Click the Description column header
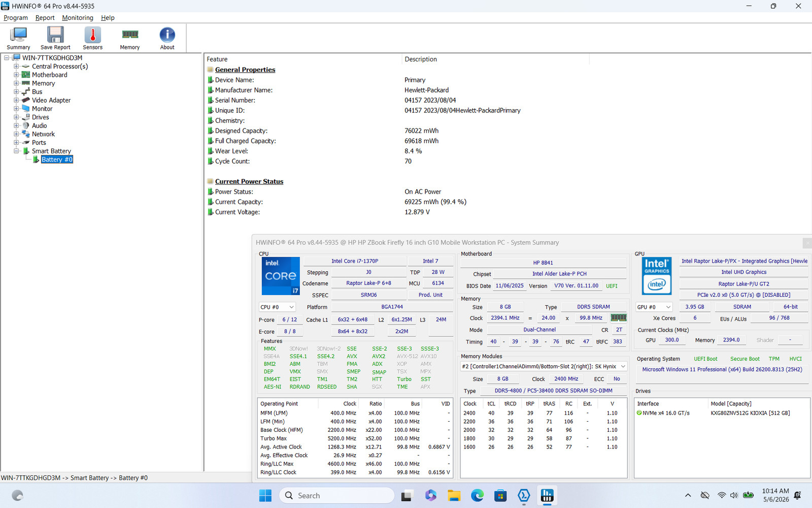812x508 pixels. click(421, 59)
